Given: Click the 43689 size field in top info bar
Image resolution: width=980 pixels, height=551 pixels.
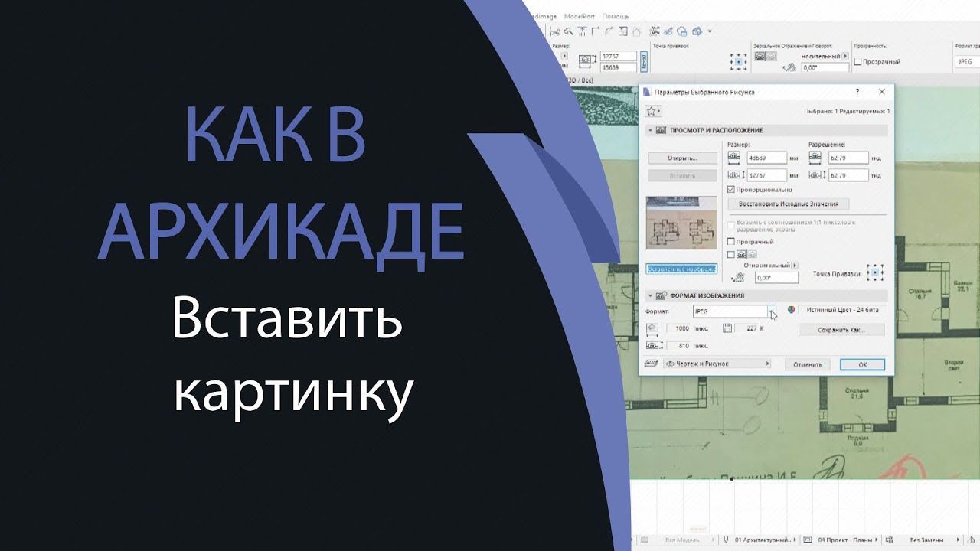Looking at the screenshot, I should (619, 67).
